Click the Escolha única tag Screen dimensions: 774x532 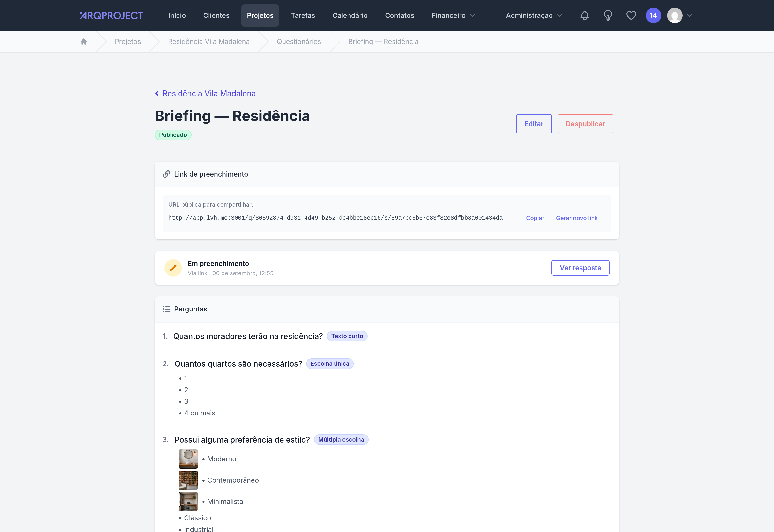click(x=330, y=364)
